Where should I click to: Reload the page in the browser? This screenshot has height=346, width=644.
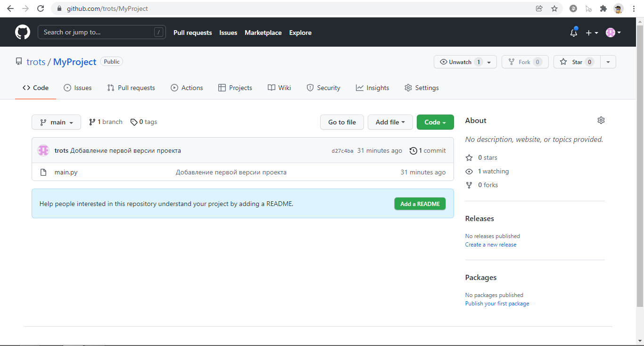click(41, 8)
